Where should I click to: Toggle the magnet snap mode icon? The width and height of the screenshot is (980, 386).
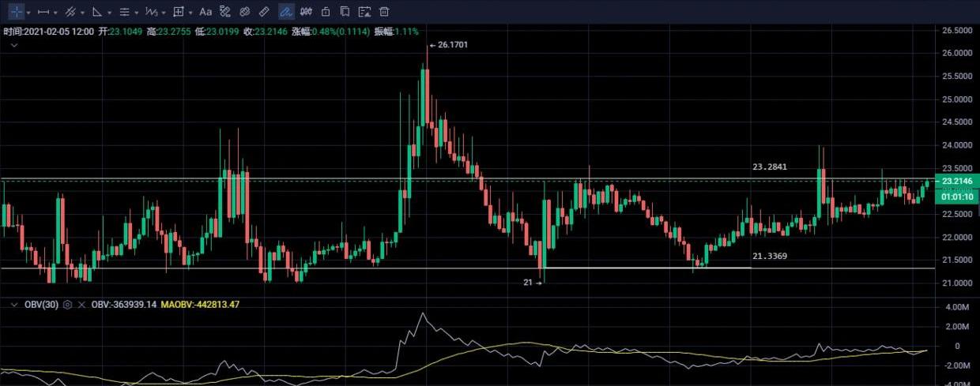pyautogui.click(x=306, y=12)
